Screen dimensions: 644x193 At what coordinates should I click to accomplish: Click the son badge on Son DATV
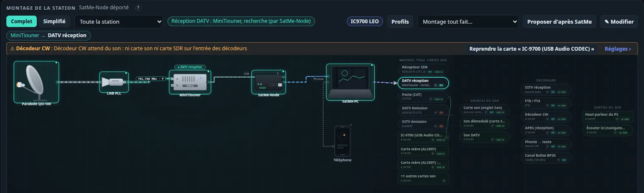(501, 140)
